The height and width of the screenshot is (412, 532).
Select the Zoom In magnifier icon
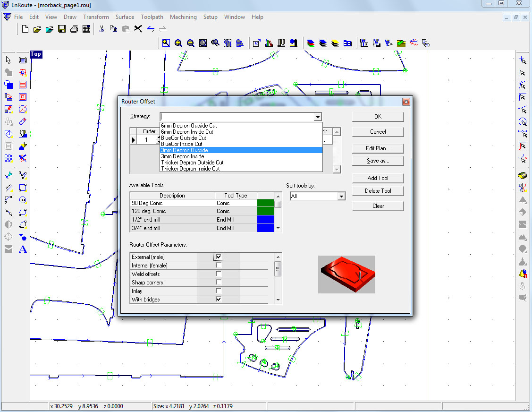[178, 43]
